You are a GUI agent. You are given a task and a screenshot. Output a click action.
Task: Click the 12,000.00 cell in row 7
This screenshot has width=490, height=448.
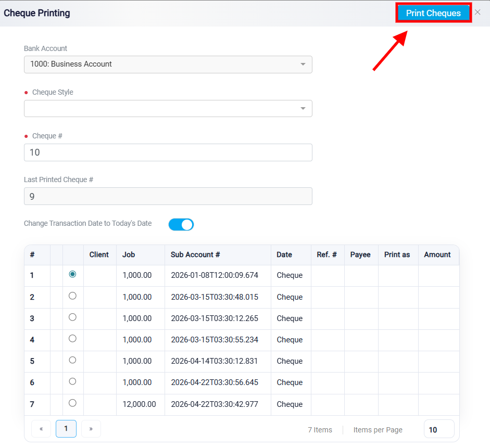coord(140,404)
